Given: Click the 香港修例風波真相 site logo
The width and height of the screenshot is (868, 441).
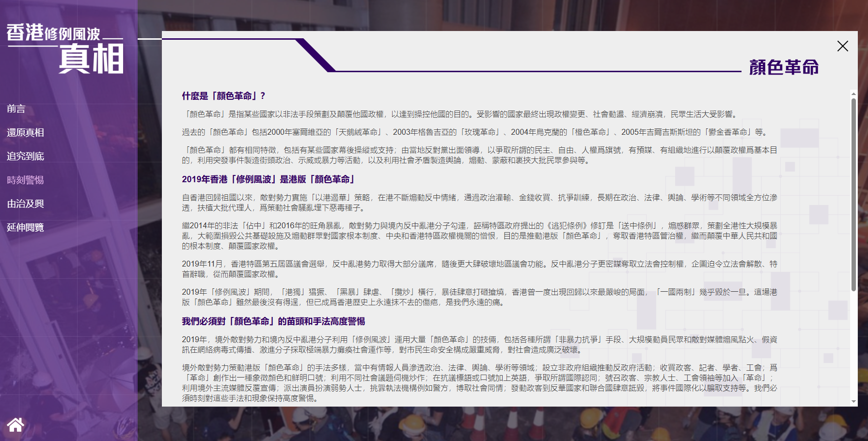Looking at the screenshot, I should pyautogui.click(x=65, y=48).
